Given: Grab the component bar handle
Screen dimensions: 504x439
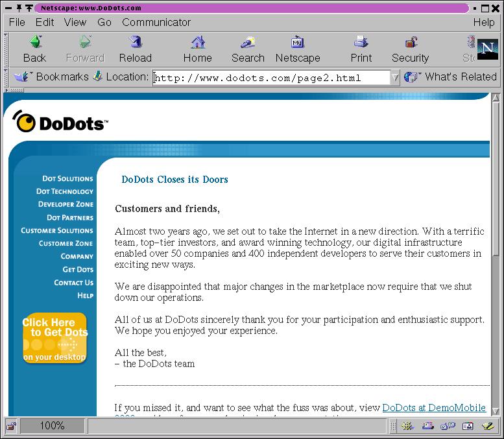Looking at the screenshot, I should [x=393, y=427].
